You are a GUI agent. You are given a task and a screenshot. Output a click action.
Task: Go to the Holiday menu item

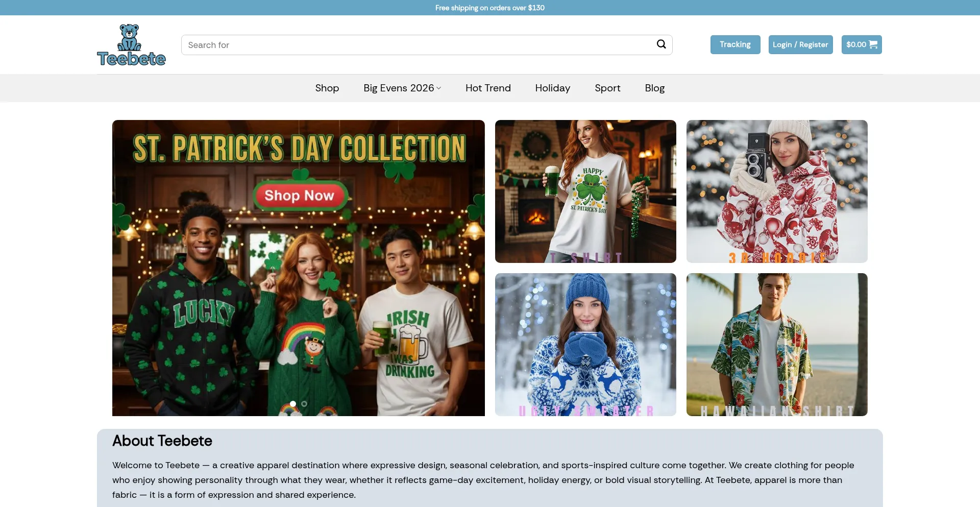[552, 88]
